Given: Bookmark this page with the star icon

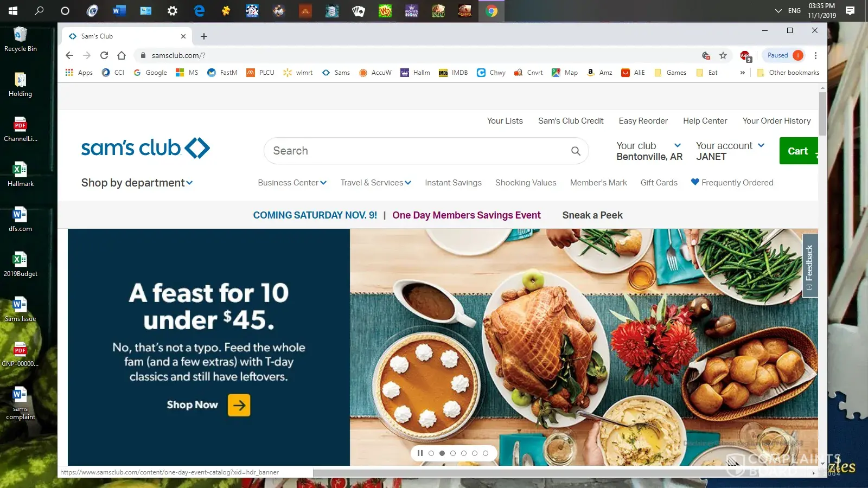Looking at the screenshot, I should (723, 55).
